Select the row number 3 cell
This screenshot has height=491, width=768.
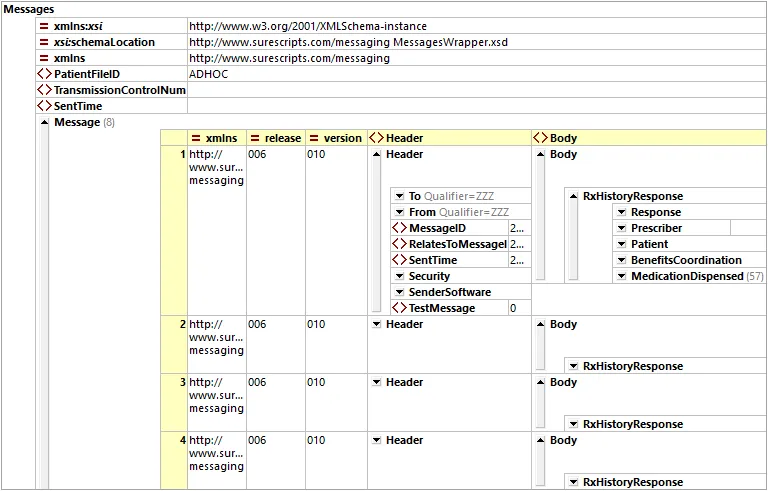pyautogui.click(x=174, y=402)
